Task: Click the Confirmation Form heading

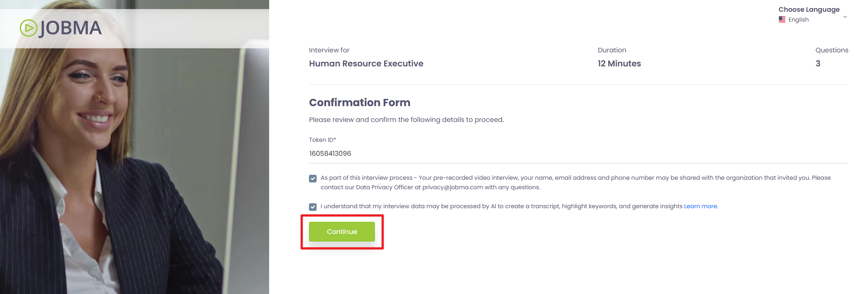Action: (x=360, y=103)
